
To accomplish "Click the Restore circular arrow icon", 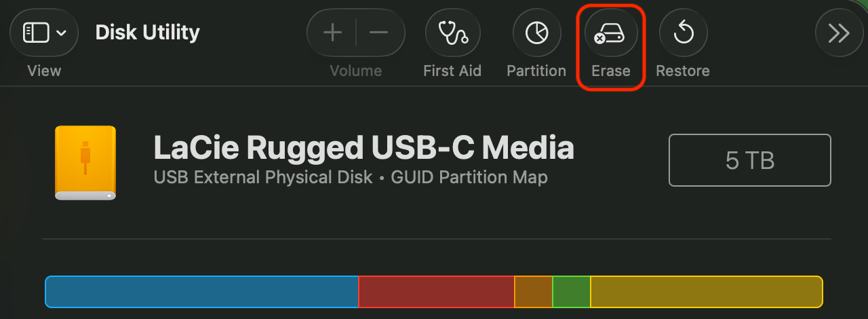I will coord(683,33).
